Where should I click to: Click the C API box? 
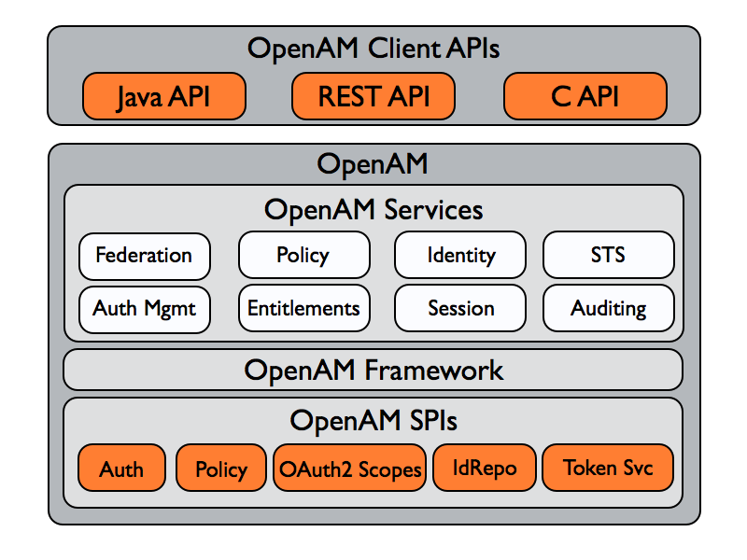(585, 96)
